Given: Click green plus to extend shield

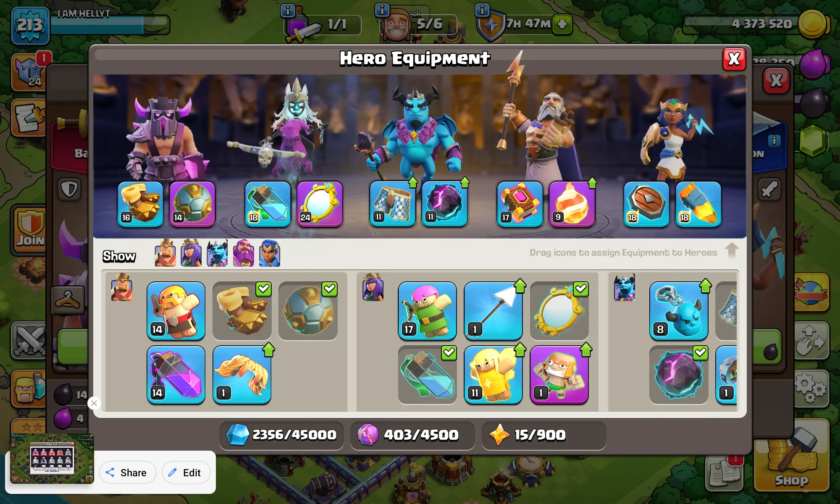Looking at the screenshot, I should click(562, 24).
